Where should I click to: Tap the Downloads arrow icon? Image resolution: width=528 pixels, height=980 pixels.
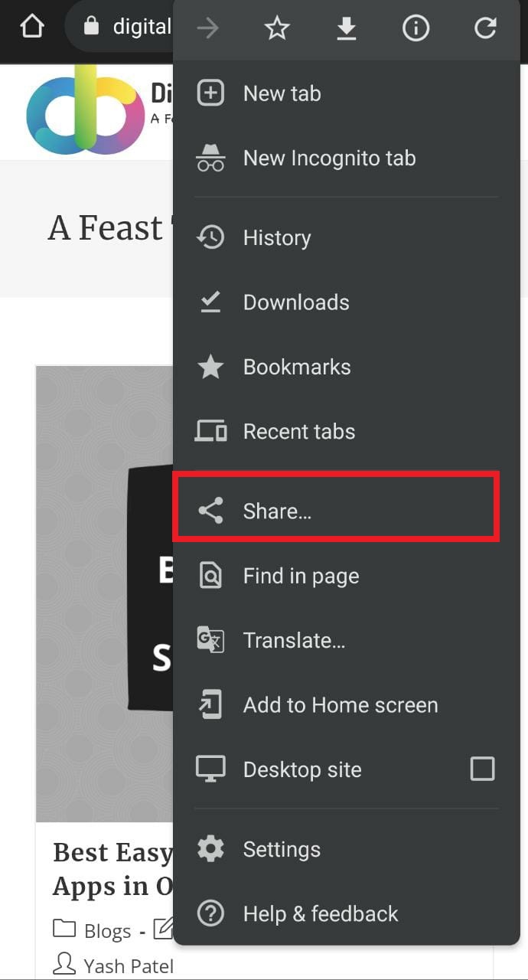211,302
